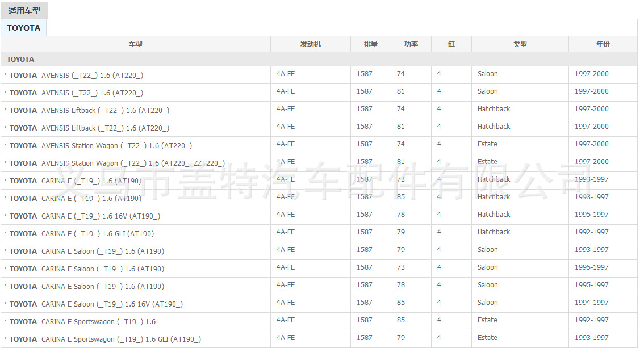This screenshot has width=644, height=348.
Task: Click the 缸 column header
Action: pos(451,44)
